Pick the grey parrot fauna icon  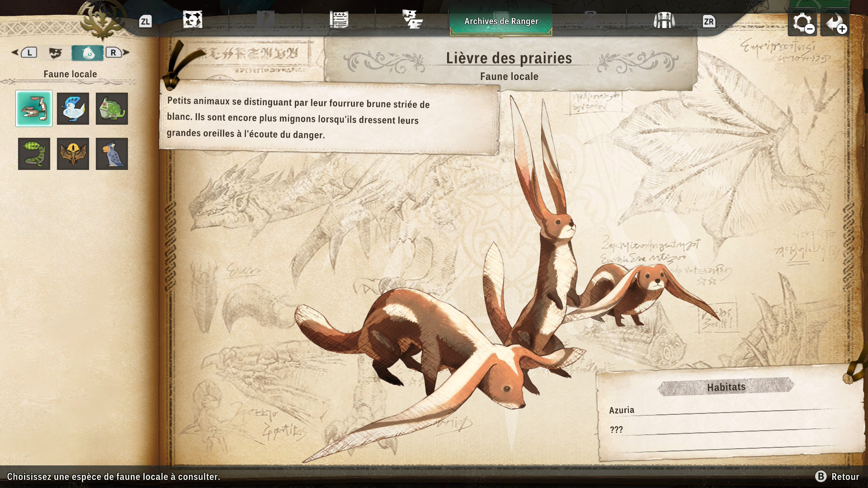tap(112, 154)
